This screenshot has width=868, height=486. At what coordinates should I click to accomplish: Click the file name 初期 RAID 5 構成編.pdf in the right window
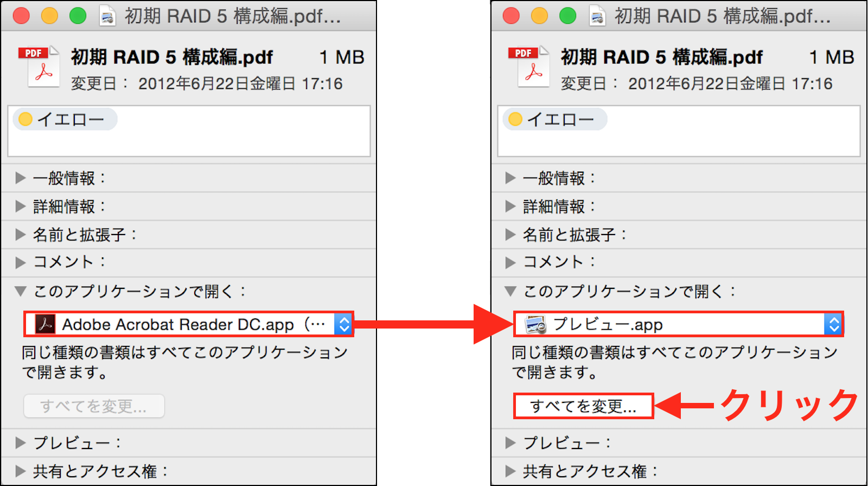coord(662,57)
